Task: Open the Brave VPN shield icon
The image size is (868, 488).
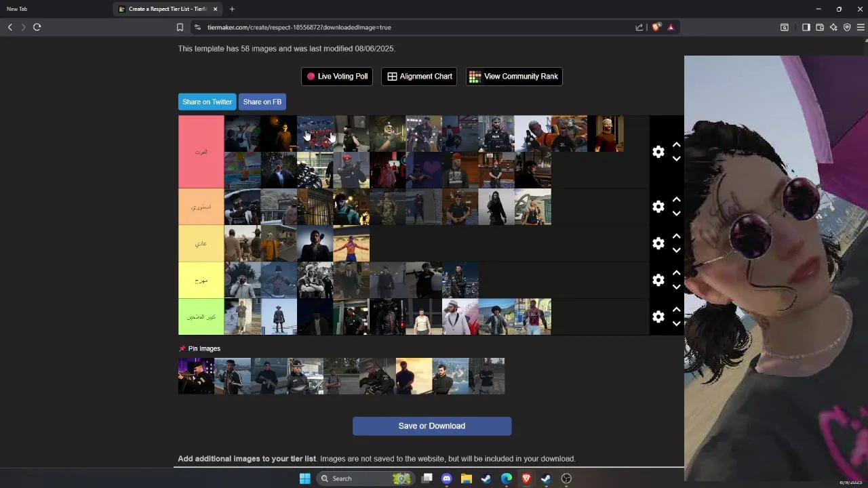Action: pos(847,27)
